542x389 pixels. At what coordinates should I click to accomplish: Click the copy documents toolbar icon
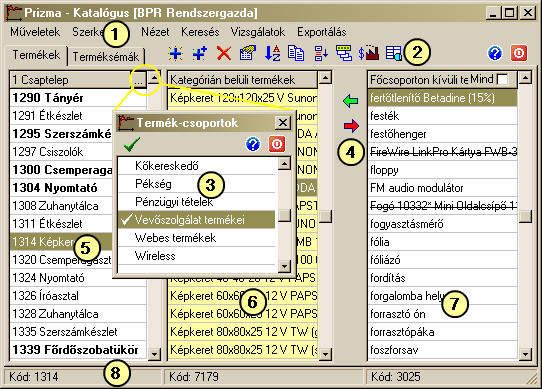(x=296, y=54)
